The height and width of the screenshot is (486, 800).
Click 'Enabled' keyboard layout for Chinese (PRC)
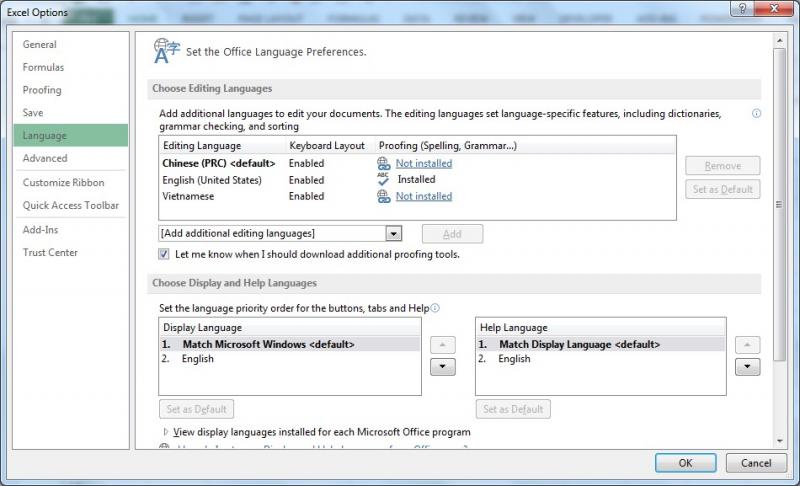pyautogui.click(x=306, y=164)
